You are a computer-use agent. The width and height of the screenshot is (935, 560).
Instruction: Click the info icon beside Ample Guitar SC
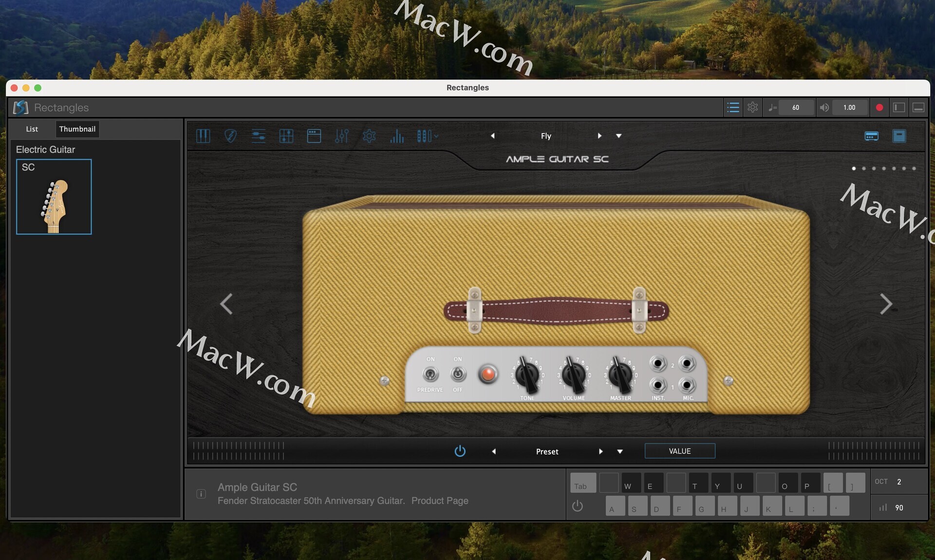pyautogui.click(x=201, y=494)
